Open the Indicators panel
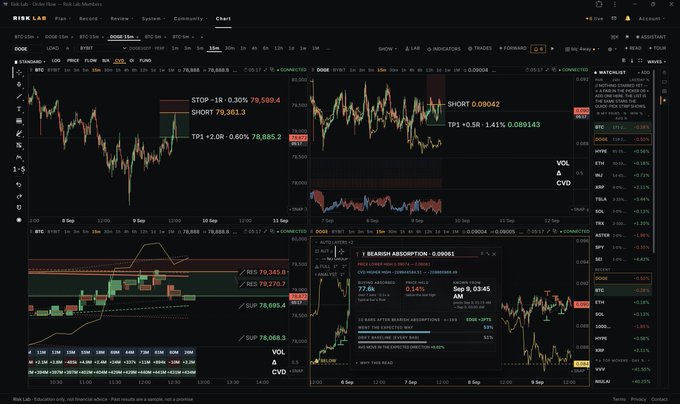The width and height of the screenshot is (680, 404). [x=444, y=49]
